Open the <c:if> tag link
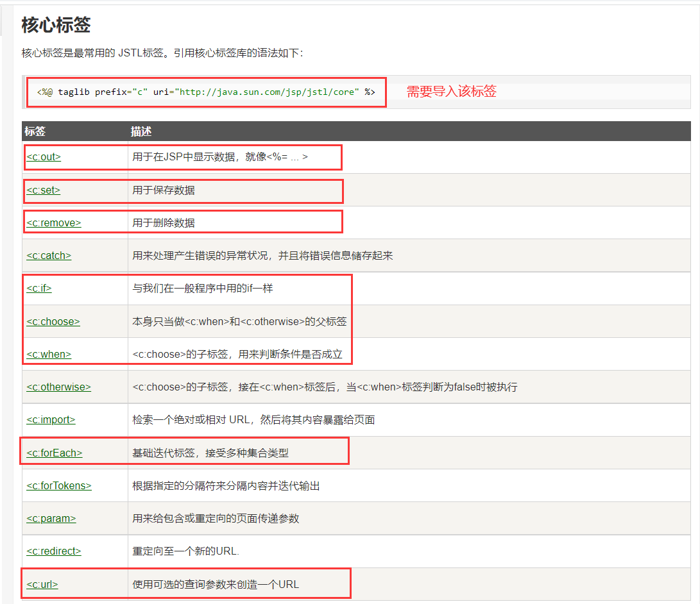Viewport: 700px width, 604px height. coord(39,288)
